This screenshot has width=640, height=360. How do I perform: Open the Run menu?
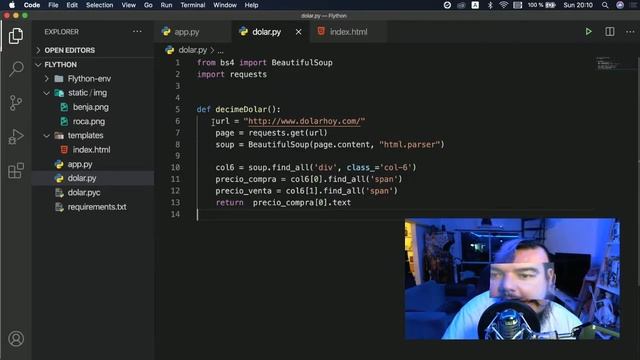click(x=166, y=5)
